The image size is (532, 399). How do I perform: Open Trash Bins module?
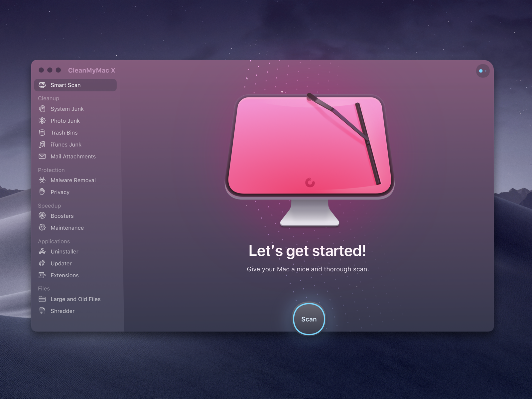(75, 133)
